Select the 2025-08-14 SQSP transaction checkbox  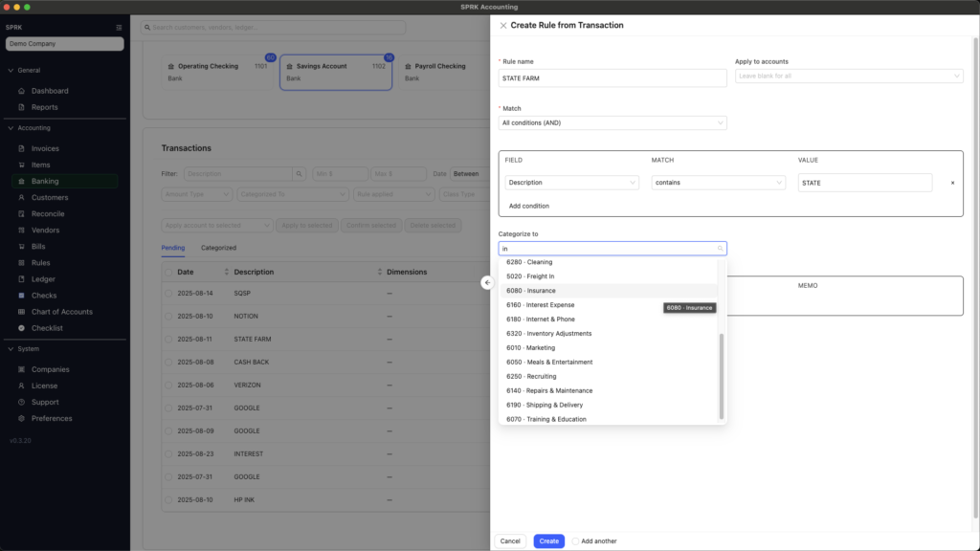click(x=168, y=293)
